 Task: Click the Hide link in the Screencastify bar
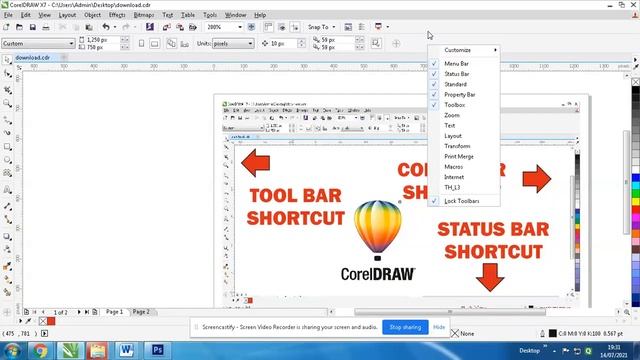click(439, 327)
